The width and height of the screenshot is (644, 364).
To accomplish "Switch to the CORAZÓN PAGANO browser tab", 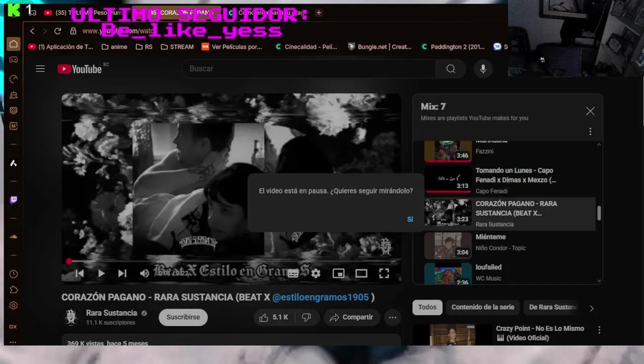I will point(176,13).
